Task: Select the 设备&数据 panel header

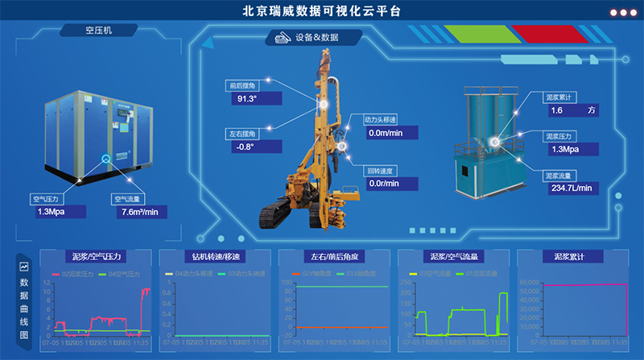Action: pos(314,37)
